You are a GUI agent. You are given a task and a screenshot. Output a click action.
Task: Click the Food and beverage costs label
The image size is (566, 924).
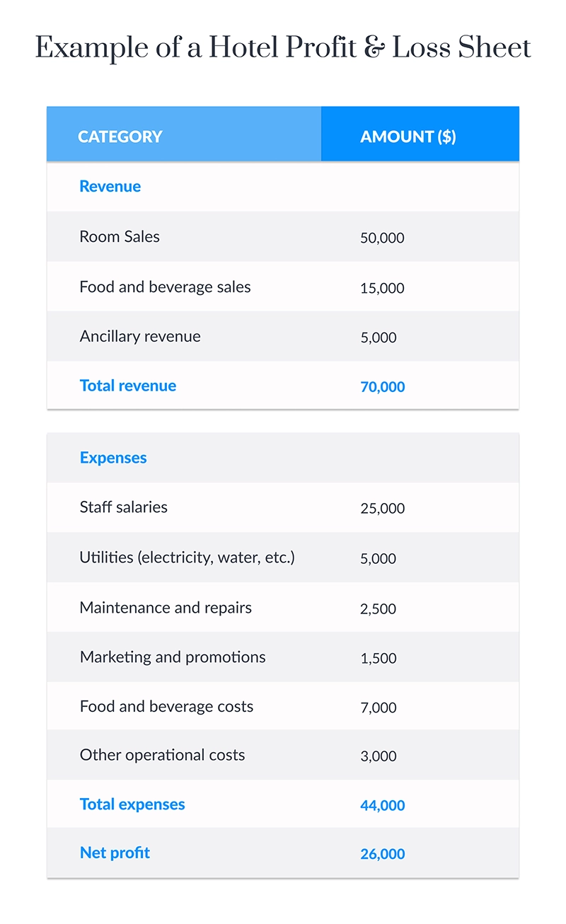166,707
